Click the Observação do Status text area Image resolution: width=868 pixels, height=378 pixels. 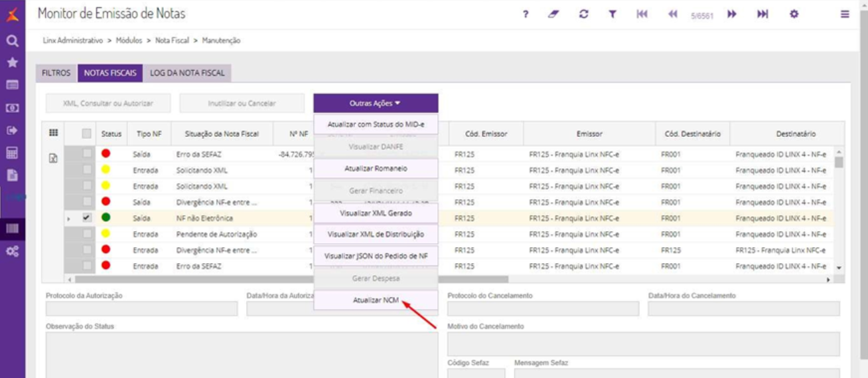242,355
